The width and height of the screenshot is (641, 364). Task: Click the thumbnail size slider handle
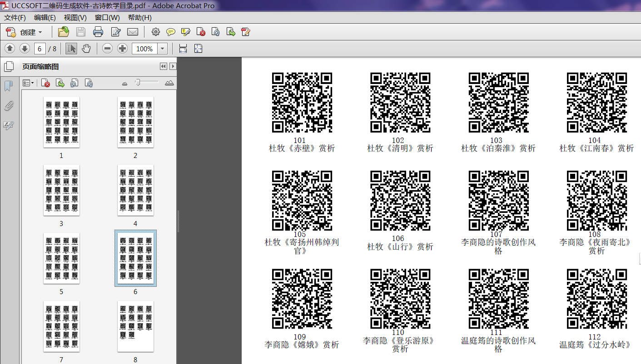[138, 82]
